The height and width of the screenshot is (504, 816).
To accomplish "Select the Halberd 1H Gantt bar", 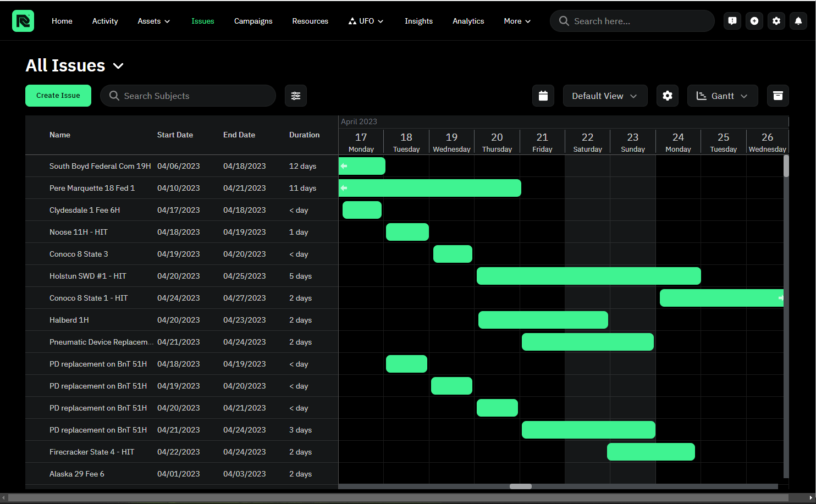I will click(543, 320).
